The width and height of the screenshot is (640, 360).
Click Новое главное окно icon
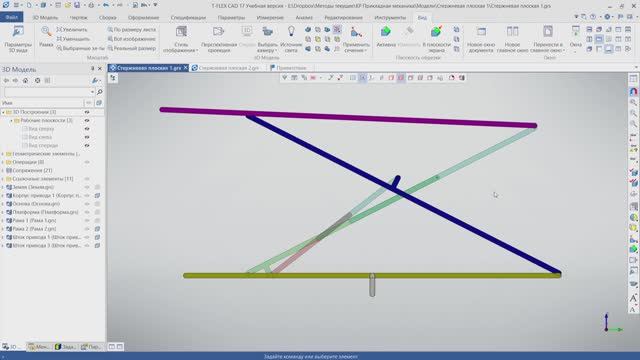pyautogui.click(x=512, y=32)
